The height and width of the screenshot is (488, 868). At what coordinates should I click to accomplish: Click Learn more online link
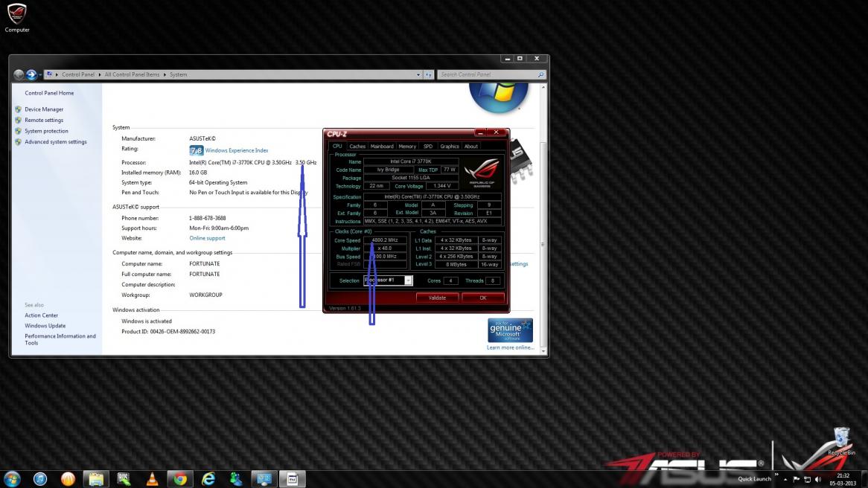coord(511,347)
